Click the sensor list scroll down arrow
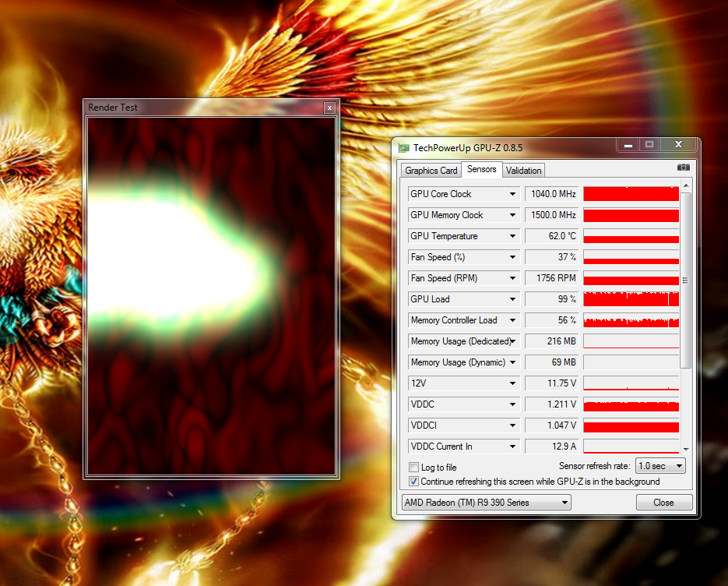The image size is (728, 586). coord(686,450)
